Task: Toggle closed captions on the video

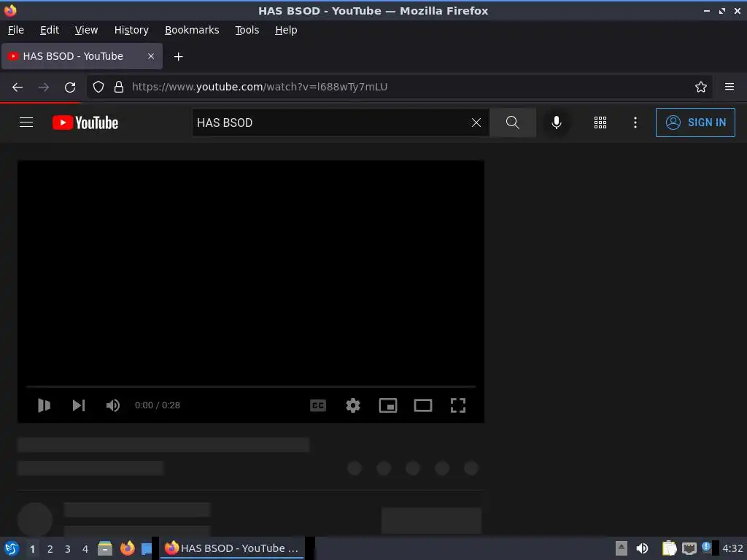Action: [318, 405]
